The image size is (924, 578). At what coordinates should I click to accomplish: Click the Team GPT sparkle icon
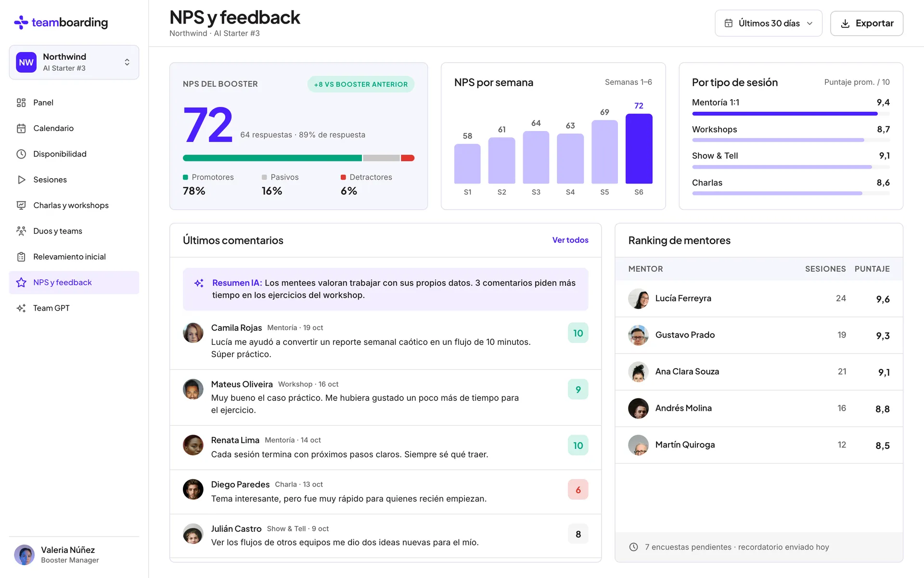[21, 308]
